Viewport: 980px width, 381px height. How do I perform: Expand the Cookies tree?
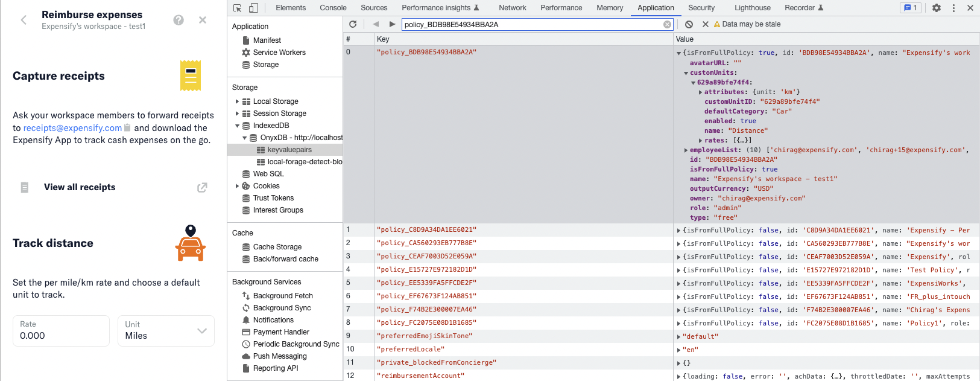(237, 186)
